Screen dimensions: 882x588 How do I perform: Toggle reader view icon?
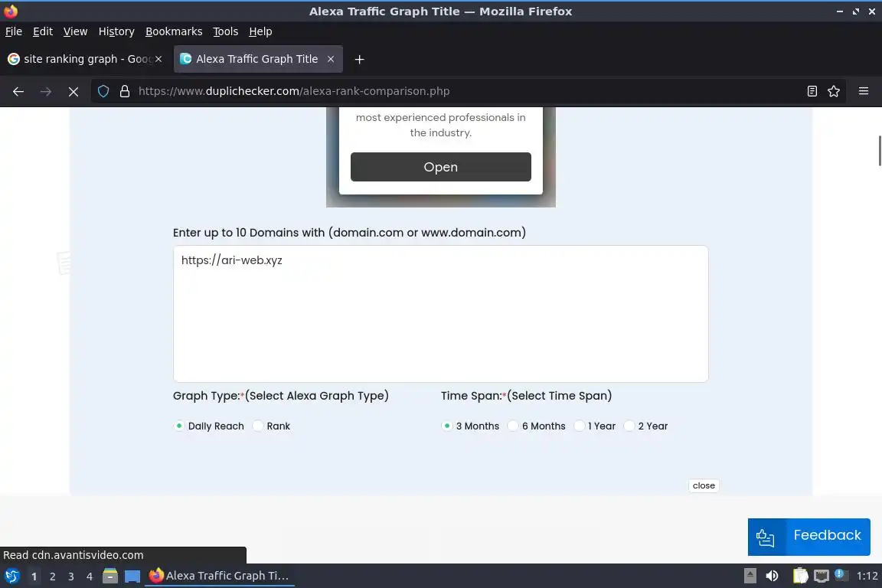coord(812,91)
